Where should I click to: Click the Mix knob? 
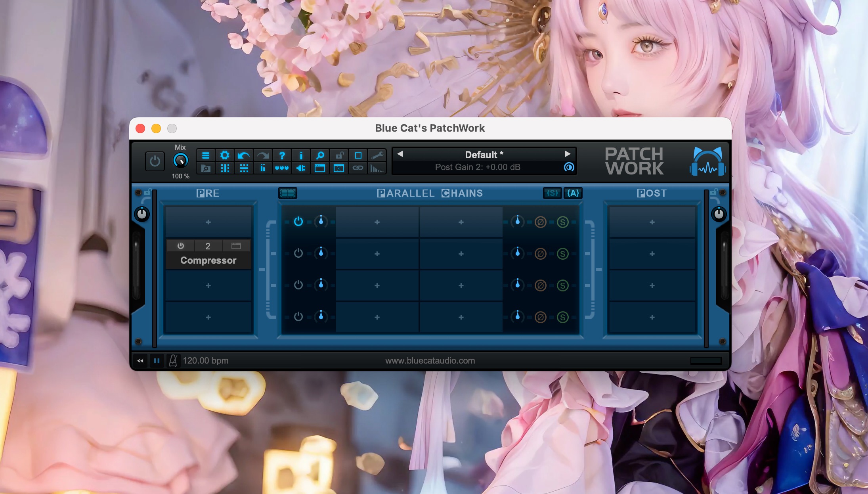[x=181, y=160]
